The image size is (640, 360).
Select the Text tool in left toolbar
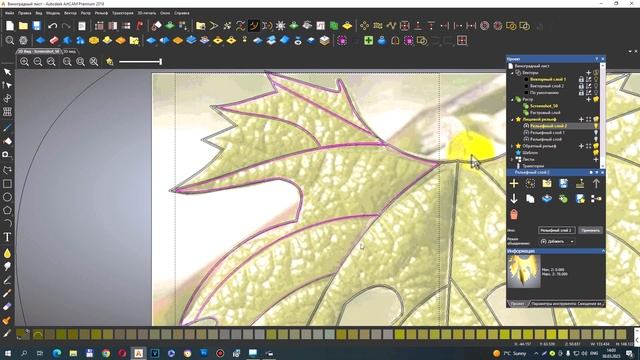(x=7, y=237)
